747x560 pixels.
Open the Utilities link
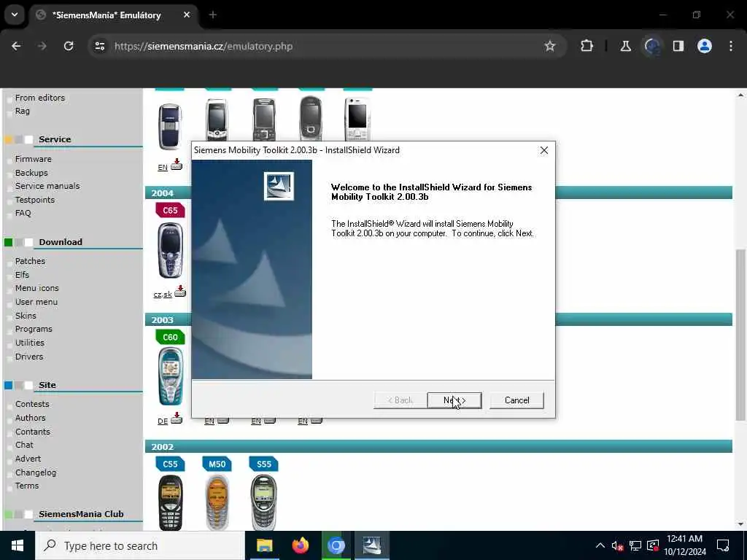pyautogui.click(x=29, y=343)
